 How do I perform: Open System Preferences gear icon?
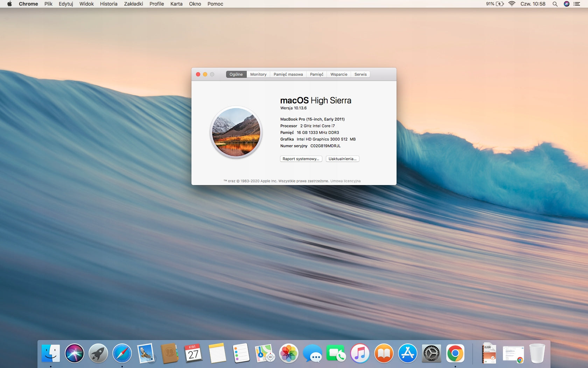[x=432, y=353]
